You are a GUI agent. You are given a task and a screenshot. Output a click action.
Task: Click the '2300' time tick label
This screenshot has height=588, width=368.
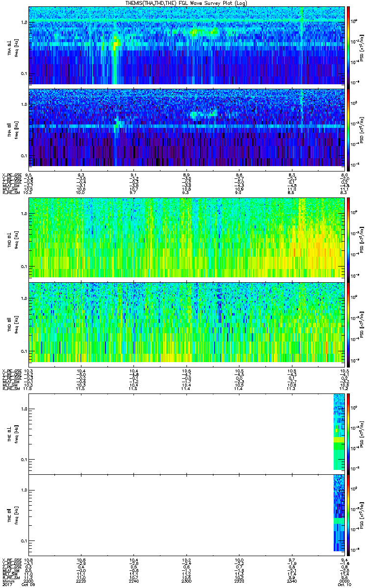186,580
